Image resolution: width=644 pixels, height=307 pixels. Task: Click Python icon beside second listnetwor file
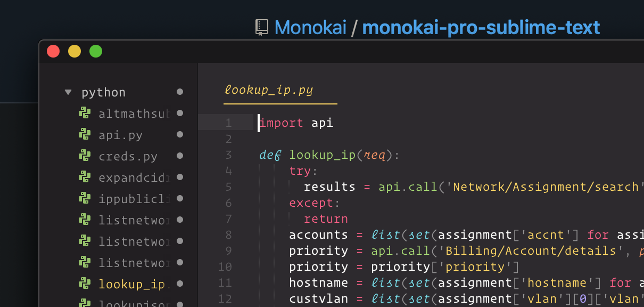(x=85, y=241)
